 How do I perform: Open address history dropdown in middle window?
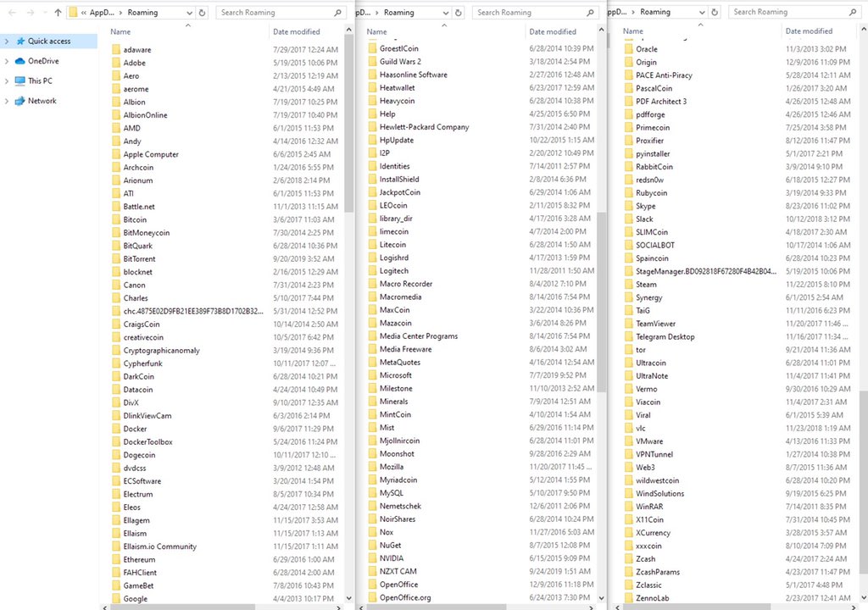pyautogui.click(x=446, y=12)
